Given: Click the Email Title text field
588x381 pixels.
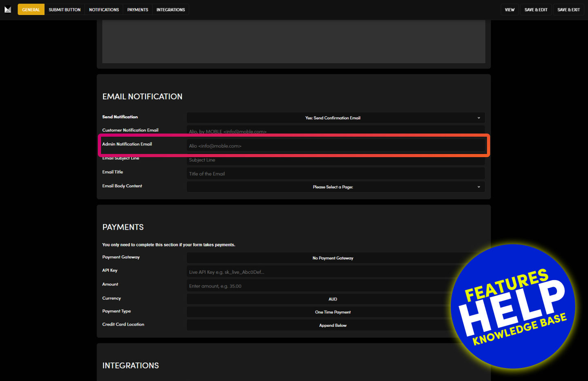Looking at the screenshot, I should 335,174.
